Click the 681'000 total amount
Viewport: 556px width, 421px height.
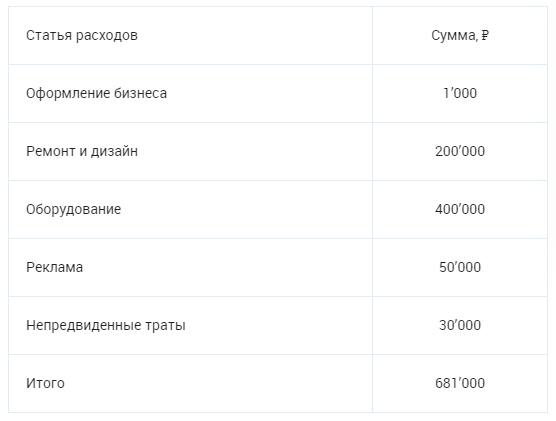460,383
